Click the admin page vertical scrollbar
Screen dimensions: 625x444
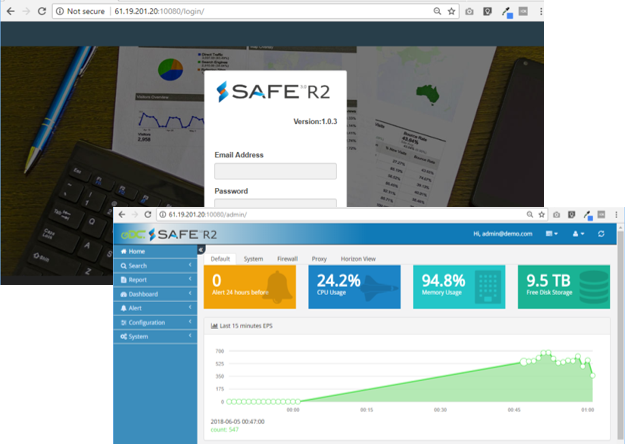(x=620, y=335)
